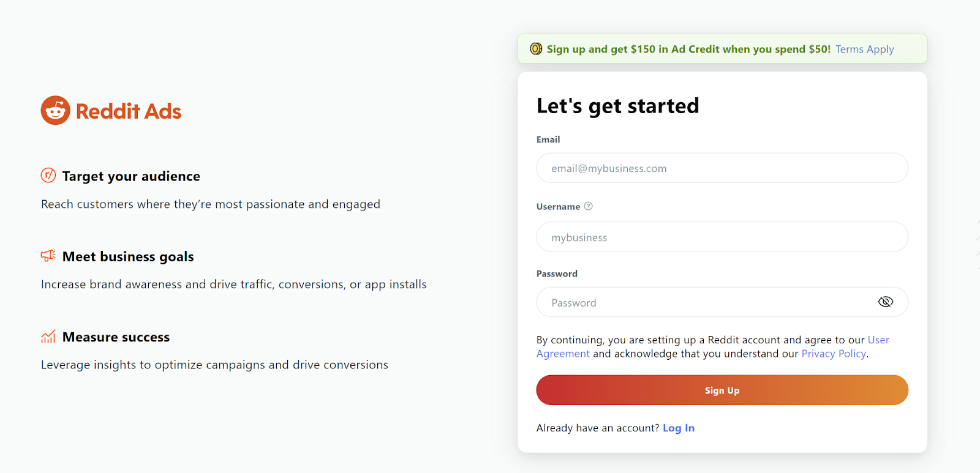
Task: Focus the Email input field
Action: 722,168
